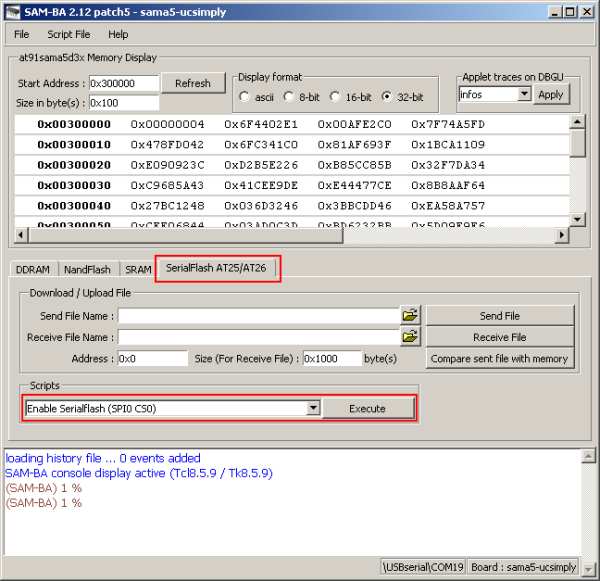Viewport: 600px width, 581px height.
Task: Select 32-bit display format
Action: 386,97
